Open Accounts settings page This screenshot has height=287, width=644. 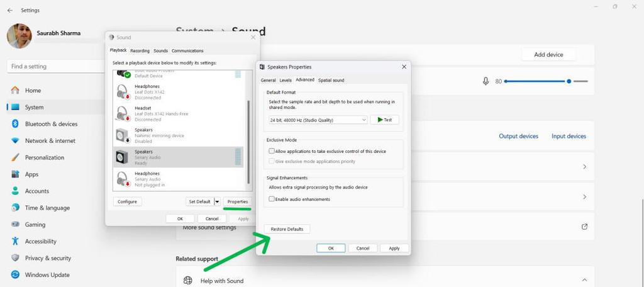click(36, 191)
